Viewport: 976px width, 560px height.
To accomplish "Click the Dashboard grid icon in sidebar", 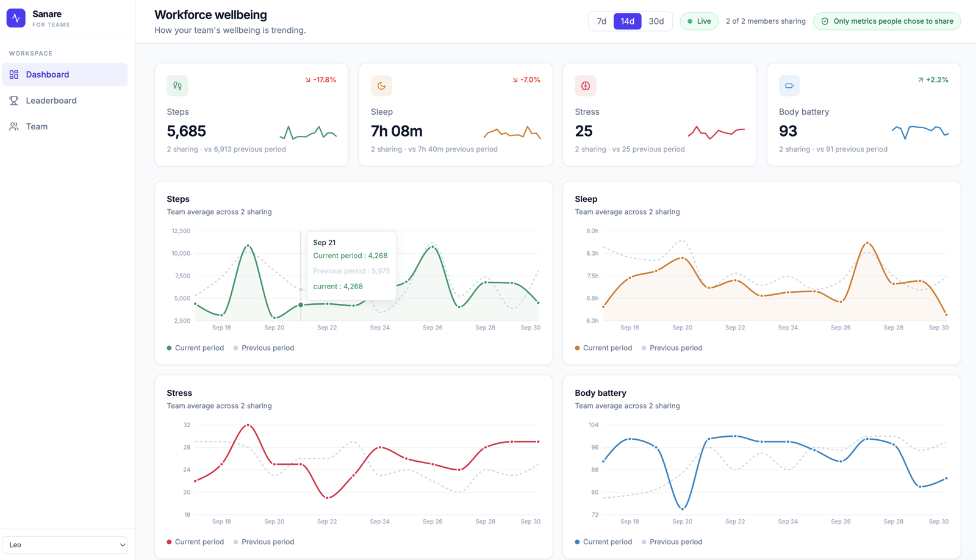I will (x=14, y=74).
